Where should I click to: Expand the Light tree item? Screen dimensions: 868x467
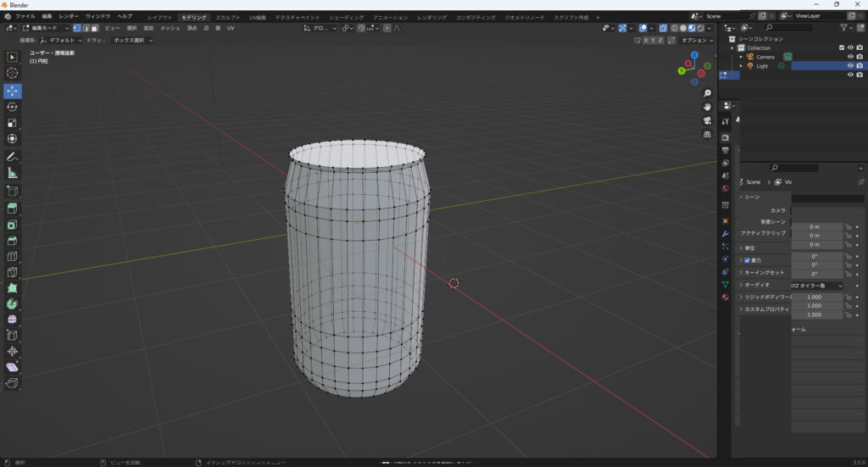click(741, 66)
